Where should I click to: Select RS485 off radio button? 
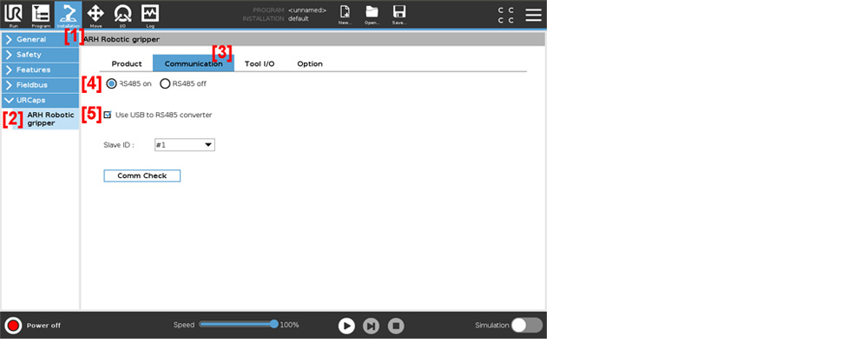[x=165, y=83]
